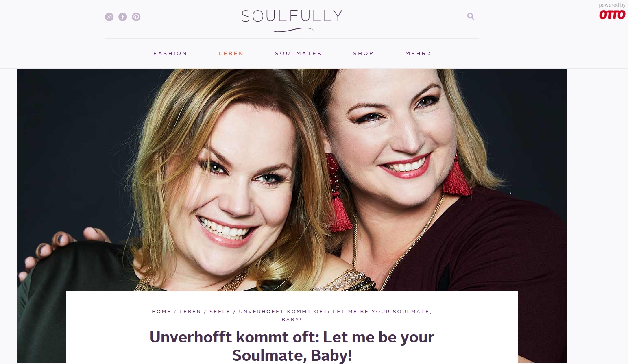Image resolution: width=628 pixels, height=364 pixels.
Task: Open the Instagram profile icon
Action: 109,17
